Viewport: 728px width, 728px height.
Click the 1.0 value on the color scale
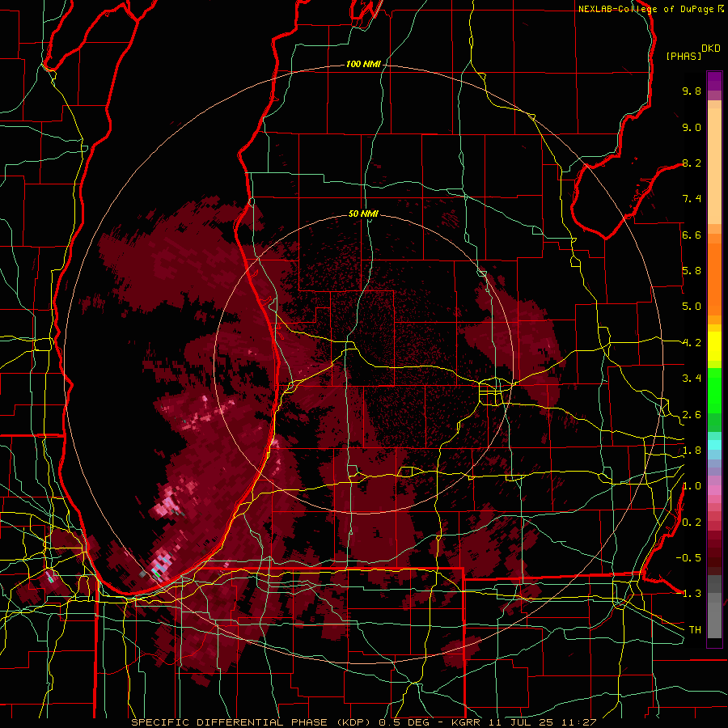click(692, 486)
